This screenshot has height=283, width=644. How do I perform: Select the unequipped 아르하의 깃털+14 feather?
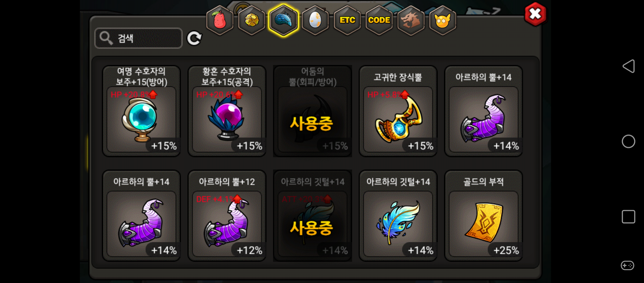coord(398,215)
